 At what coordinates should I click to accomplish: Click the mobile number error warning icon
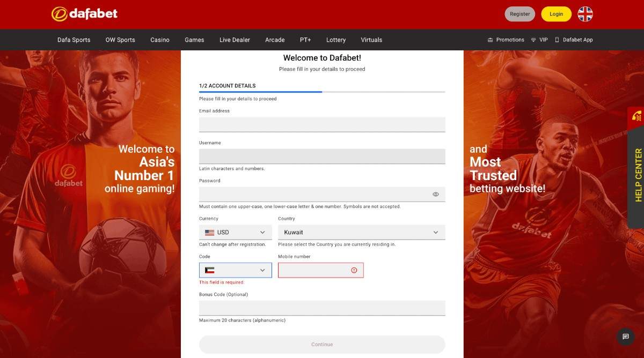(354, 270)
